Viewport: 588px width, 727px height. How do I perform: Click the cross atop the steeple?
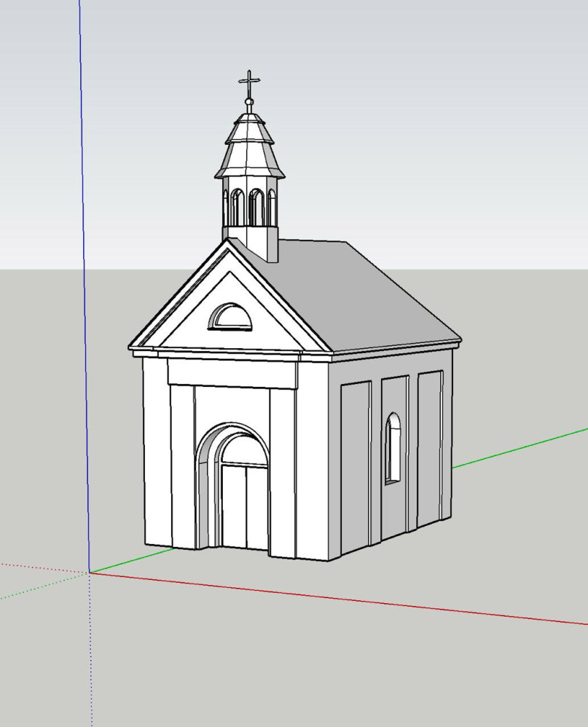point(249,84)
